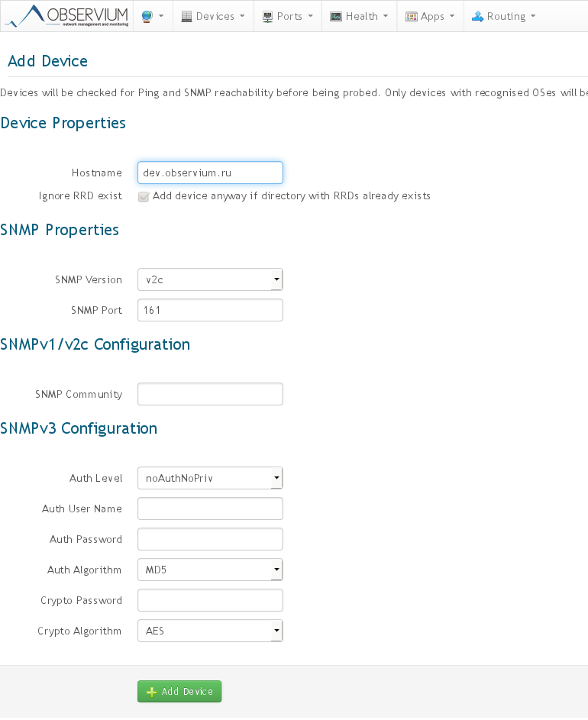This screenshot has height=720, width=588.
Task: Click the Devices server icon
Action: coord(186,16)
